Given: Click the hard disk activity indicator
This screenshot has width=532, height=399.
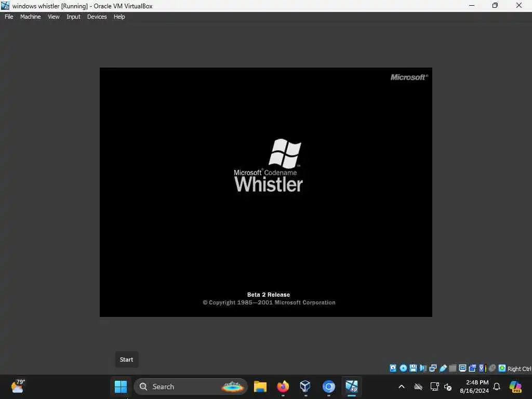Looking at the screenshot, I should pos(393,368).
